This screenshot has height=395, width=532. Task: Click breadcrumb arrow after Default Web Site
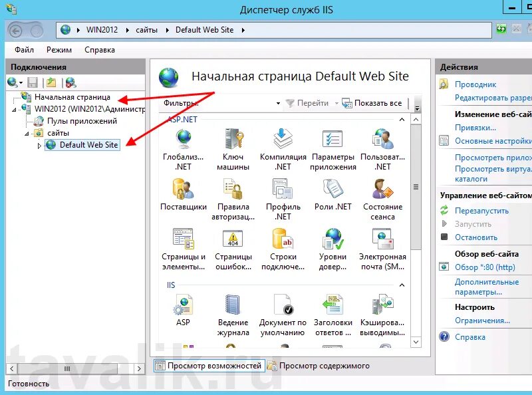pos(243,30)
